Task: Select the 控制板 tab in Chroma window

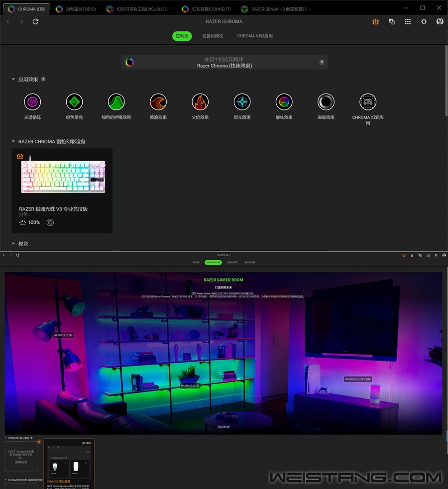Action: coord(182,36)
